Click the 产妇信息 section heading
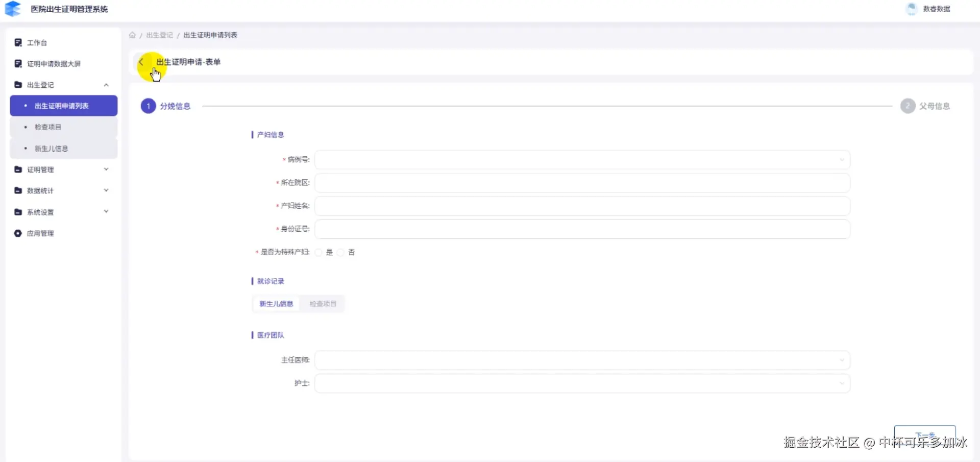980x462 pixels. tap(271, 135)
